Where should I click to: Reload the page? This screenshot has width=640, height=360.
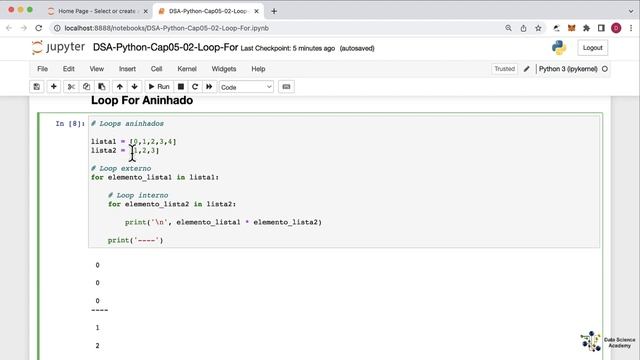point(39,28)
